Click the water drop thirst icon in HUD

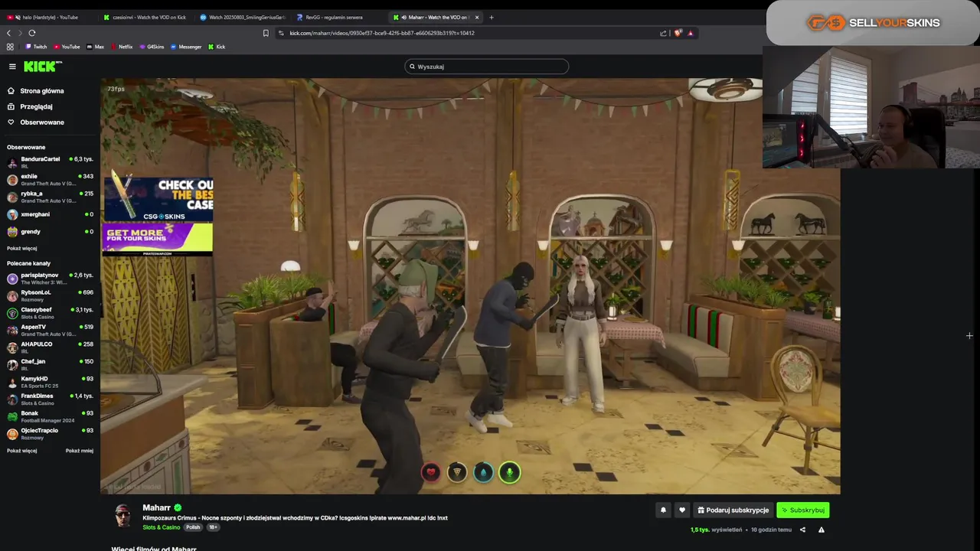[x=483, y=473]
